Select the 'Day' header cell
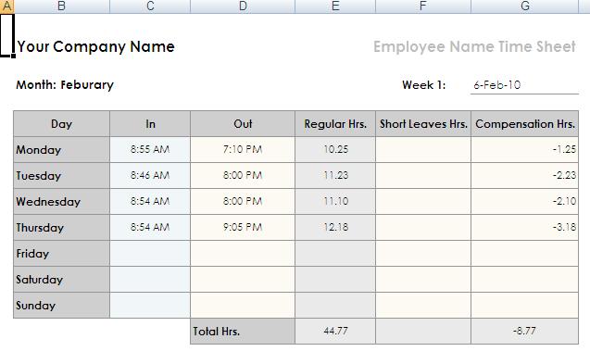The height and width of the screenshot is (364, 590). click(x=62, y=124)
